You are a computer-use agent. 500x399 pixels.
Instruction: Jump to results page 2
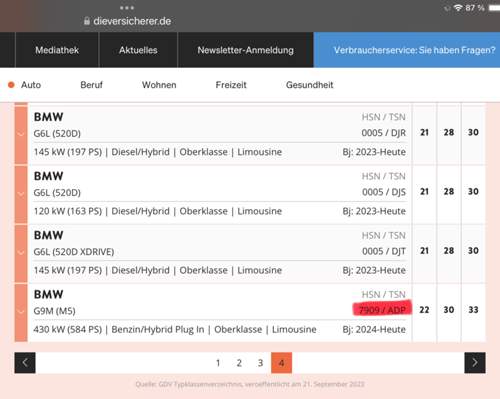(x=239, y=363)
